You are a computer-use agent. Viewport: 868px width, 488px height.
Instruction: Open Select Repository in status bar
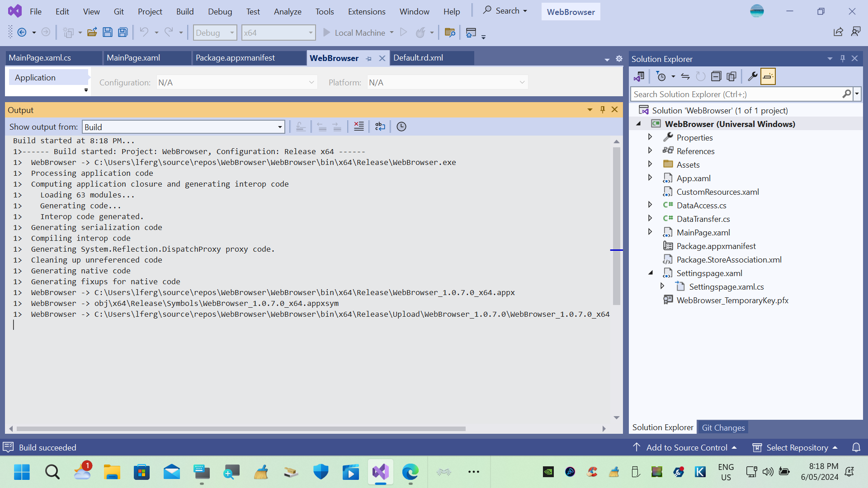[x=795, y=447]
